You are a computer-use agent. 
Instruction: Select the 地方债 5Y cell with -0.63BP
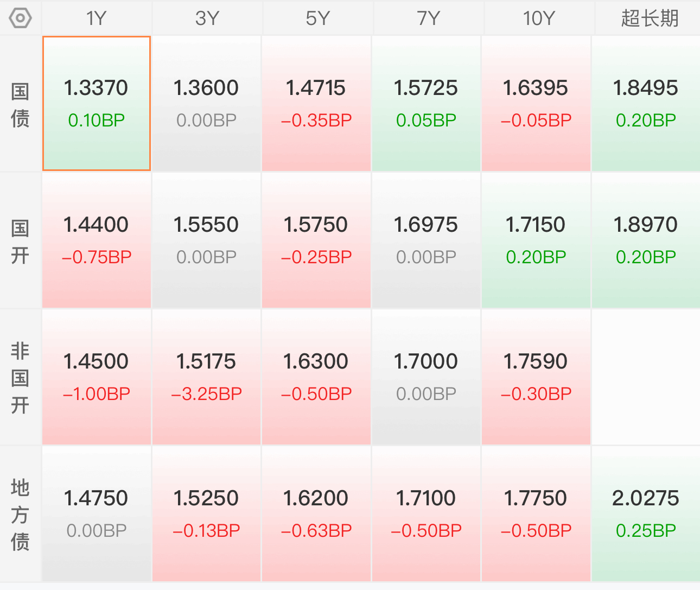[316, 514]
